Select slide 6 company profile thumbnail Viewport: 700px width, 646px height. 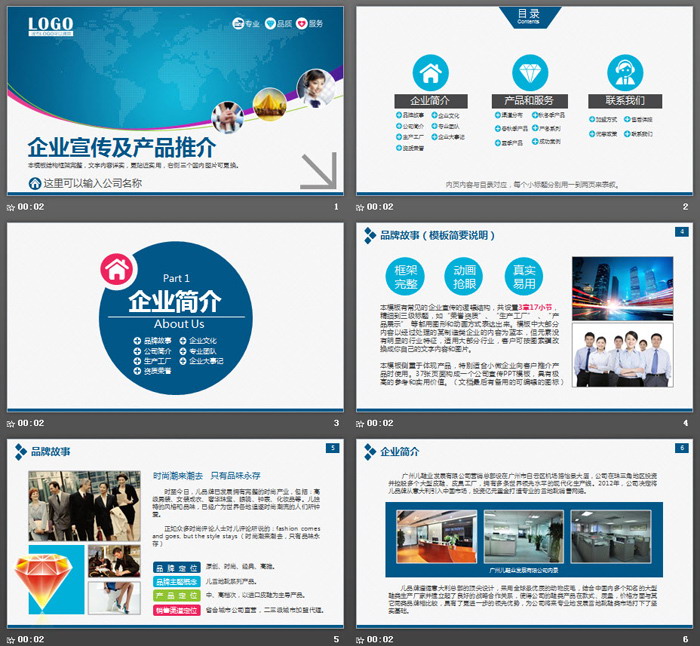(x=524, y=533)
